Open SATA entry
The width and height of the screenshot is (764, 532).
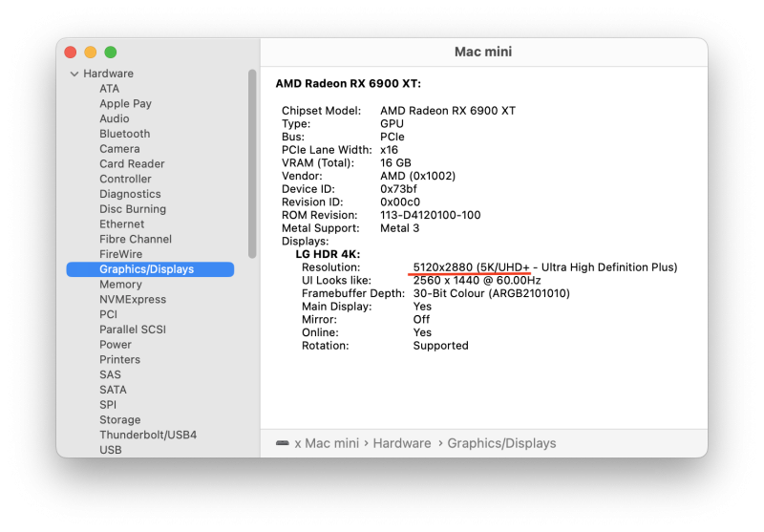113,391
